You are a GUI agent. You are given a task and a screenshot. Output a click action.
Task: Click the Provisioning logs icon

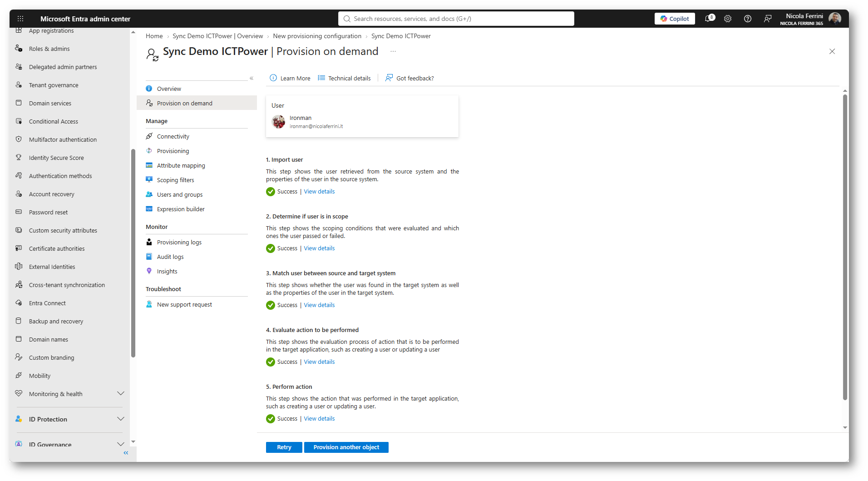(x=149, y=242)
